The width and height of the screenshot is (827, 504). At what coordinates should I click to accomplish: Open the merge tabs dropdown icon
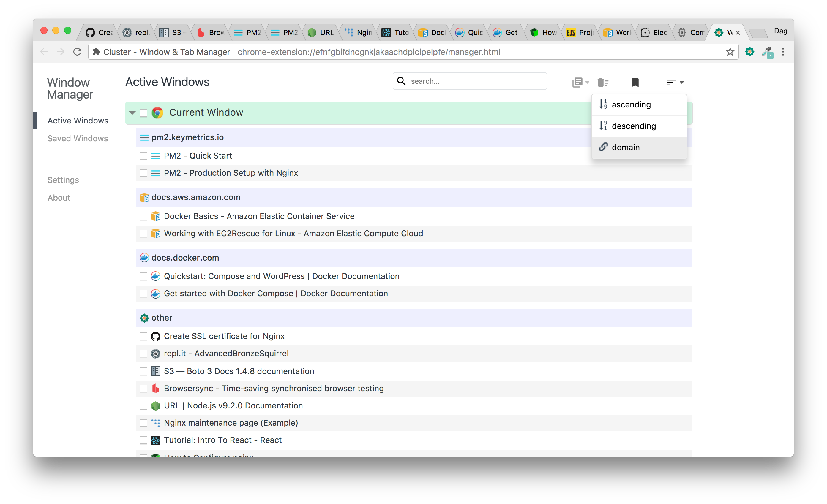pos(580,82)
